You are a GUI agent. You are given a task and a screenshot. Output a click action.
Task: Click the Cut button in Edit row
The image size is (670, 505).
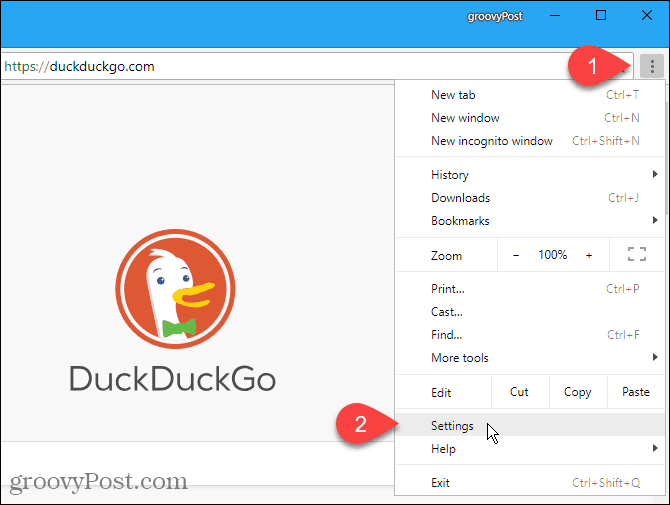(520, 392)
